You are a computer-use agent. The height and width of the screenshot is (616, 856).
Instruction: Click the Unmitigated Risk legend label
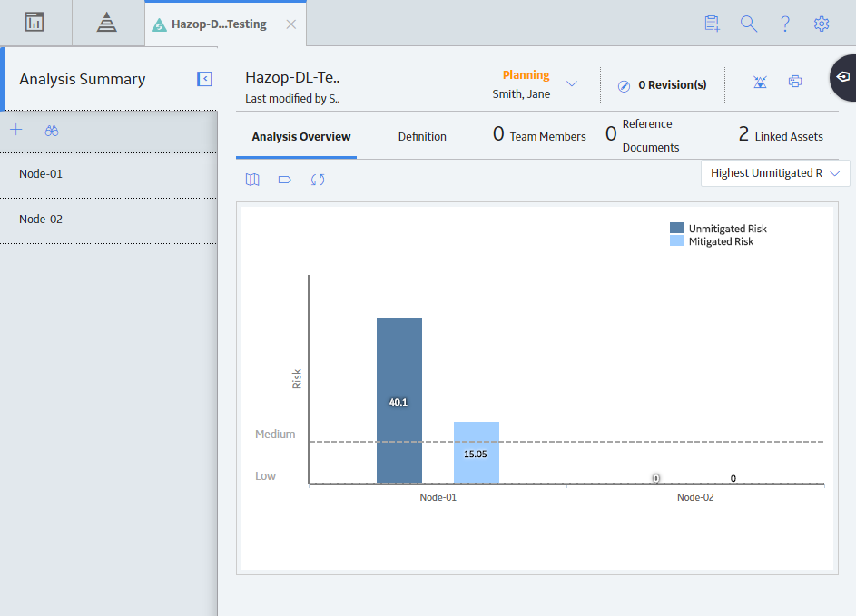point(728,229)
